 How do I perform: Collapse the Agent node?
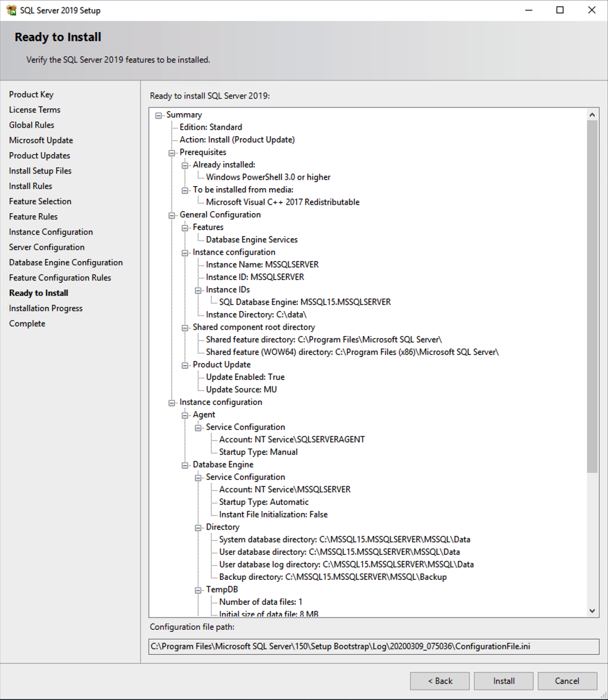tap(185, 415)
